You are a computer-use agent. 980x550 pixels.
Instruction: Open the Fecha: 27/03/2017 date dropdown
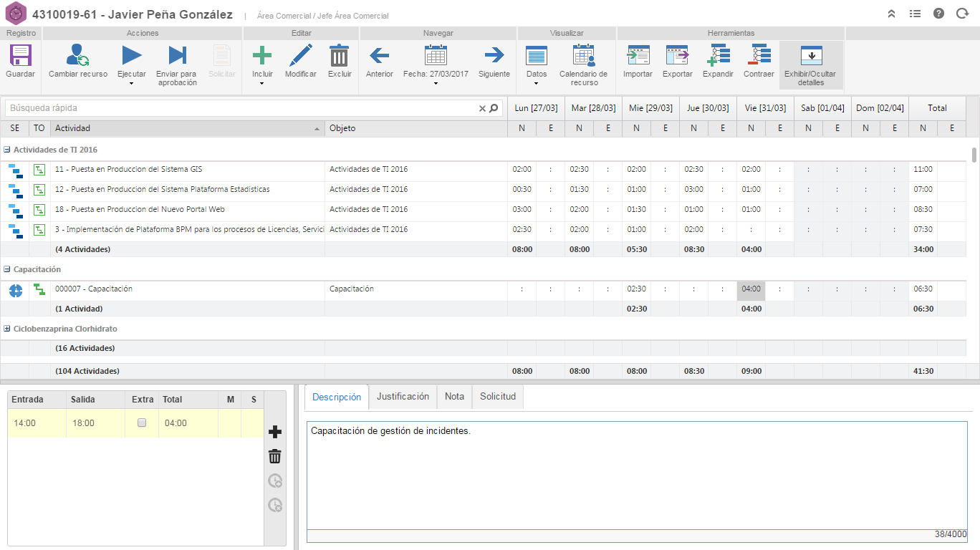436,83
